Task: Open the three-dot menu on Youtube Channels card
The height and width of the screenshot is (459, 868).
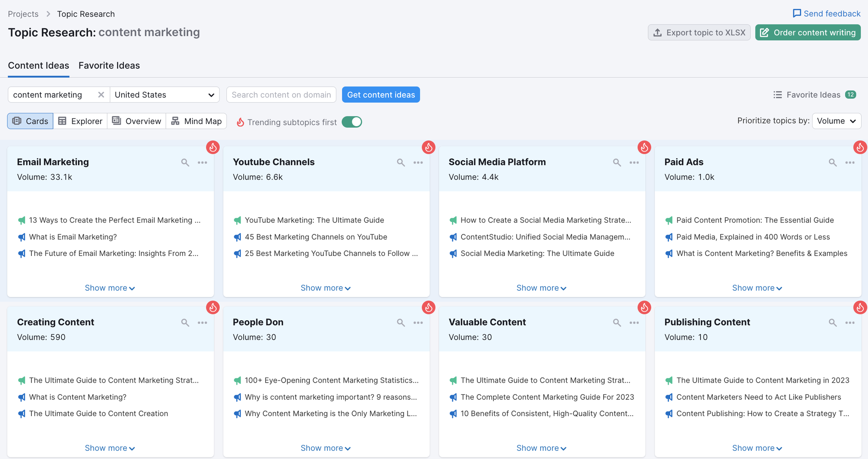Action: tap(419, 162)
